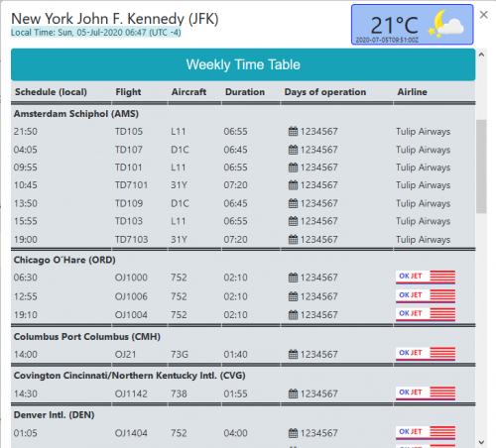This screenshot has height=448, width=496.
Task: Click the moon and cloud weather icon
Action: (x=446, y=24)
